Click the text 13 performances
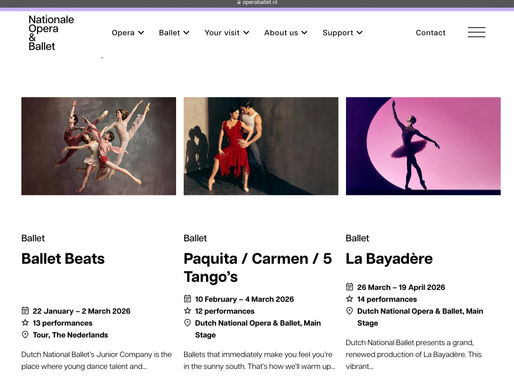 click(x=63, y=323)
